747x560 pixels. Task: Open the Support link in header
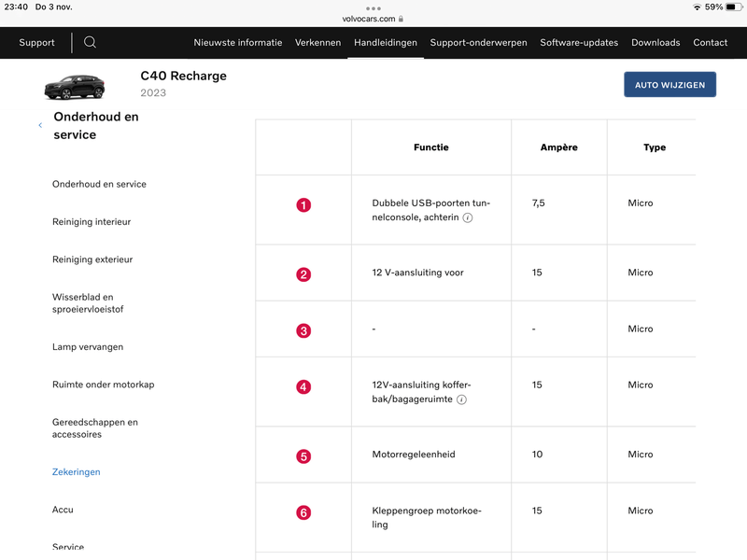tap(37, 42)
